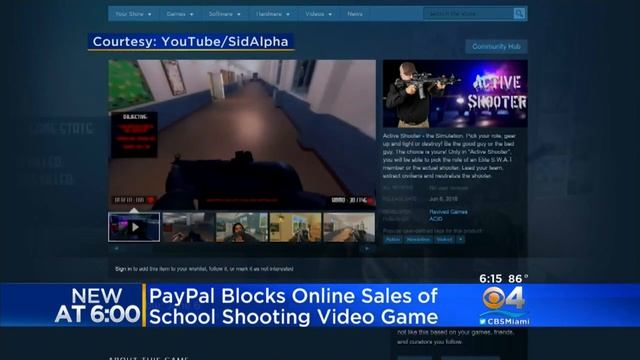This screenshot has height=360, width=640.
Task: Select the fourth screenshot thumbnail
Action: (x=295, y=227)
